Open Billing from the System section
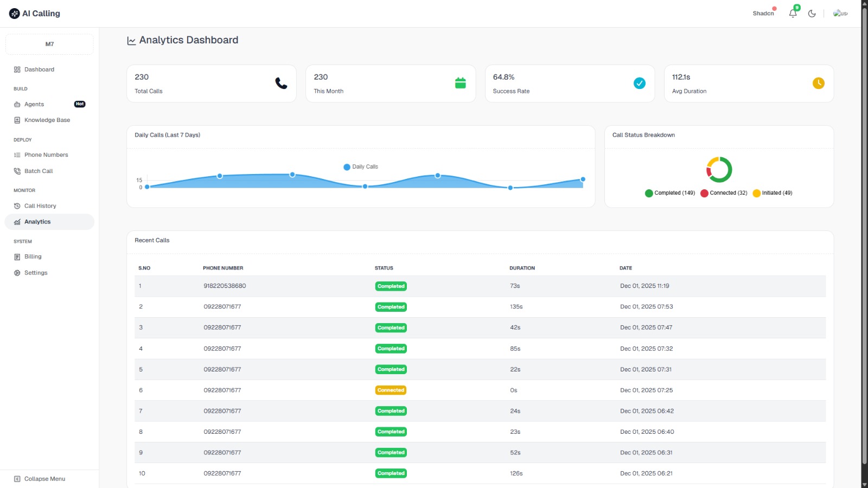Viewport: 868px width, 488px height. coord(33,256)
